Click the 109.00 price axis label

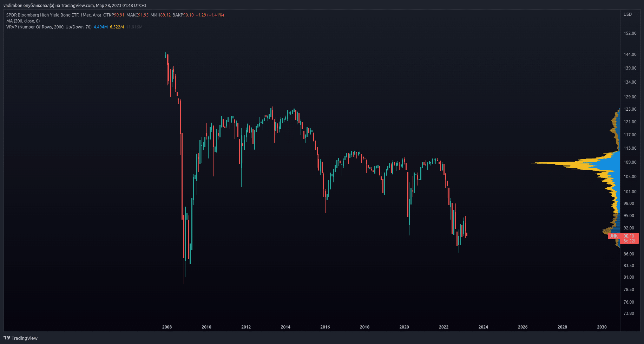click(x=630, y=162)
